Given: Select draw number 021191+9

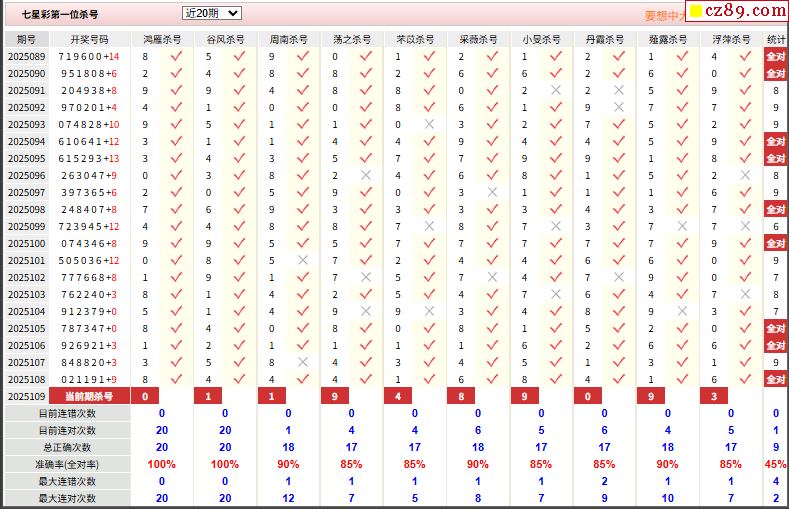Looking at the screenshot, I should pyautogui.click(x=89, y=379).
